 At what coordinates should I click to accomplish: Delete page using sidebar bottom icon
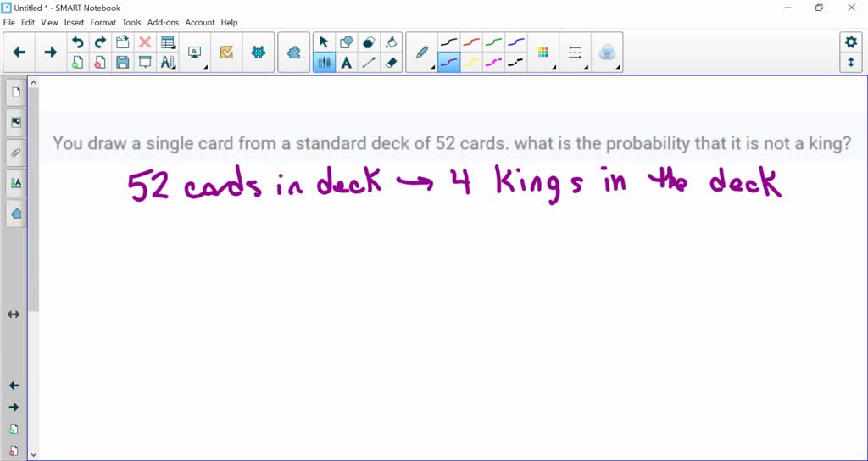[x=14, y=451]
